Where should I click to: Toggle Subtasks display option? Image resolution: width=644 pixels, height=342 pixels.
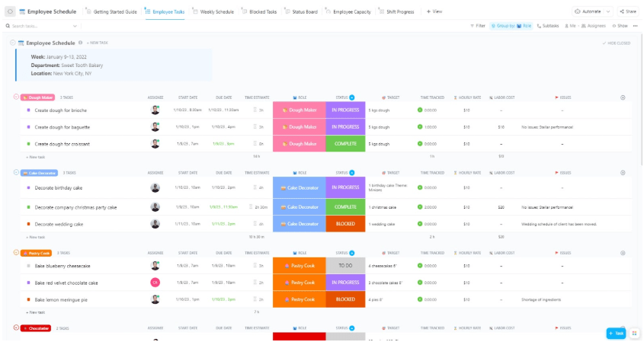point(548,26)
